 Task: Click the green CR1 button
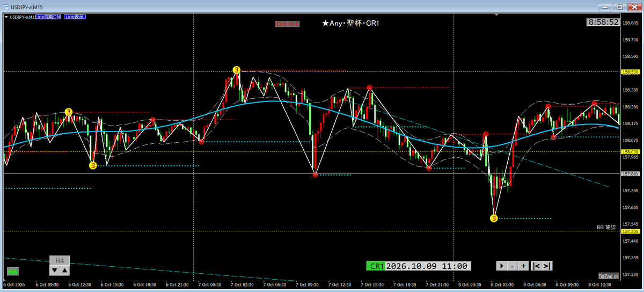[x=375, y=266]
